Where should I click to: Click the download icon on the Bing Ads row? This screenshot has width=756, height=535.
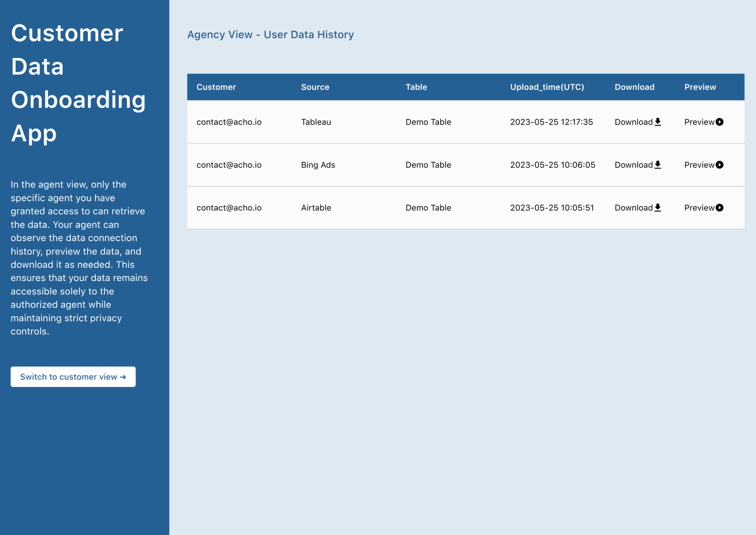[658, 165]
